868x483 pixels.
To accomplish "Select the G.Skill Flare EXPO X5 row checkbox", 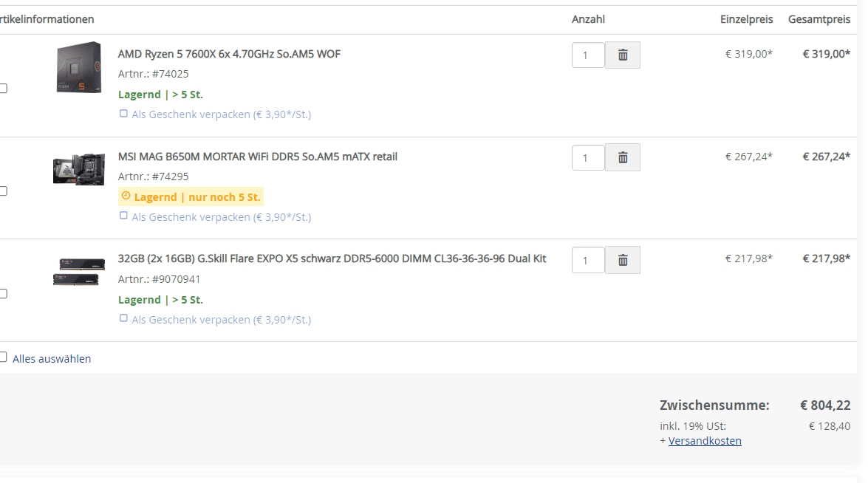I will 3,293.
